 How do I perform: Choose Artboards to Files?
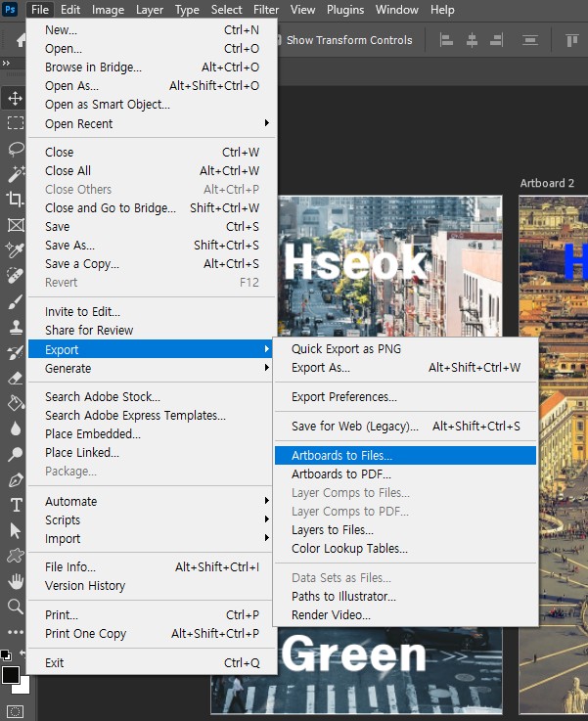click(405, 455)
